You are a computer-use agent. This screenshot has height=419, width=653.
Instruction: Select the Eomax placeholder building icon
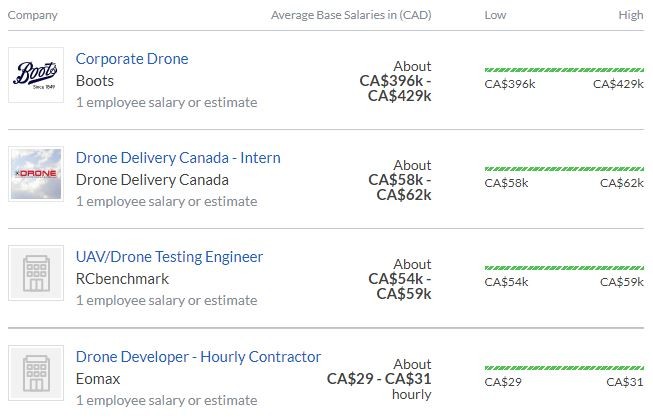tap(36, 373)
